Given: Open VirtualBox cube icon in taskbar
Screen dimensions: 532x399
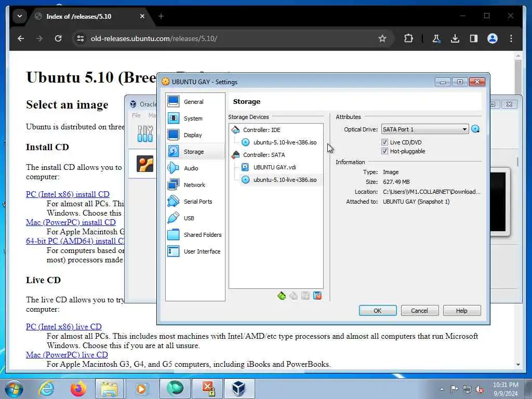Looking at the screenshot, I should (238, 389).
